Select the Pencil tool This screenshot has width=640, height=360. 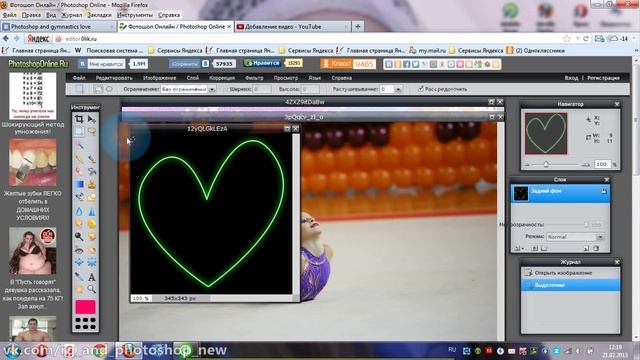[x=79, y=159]
